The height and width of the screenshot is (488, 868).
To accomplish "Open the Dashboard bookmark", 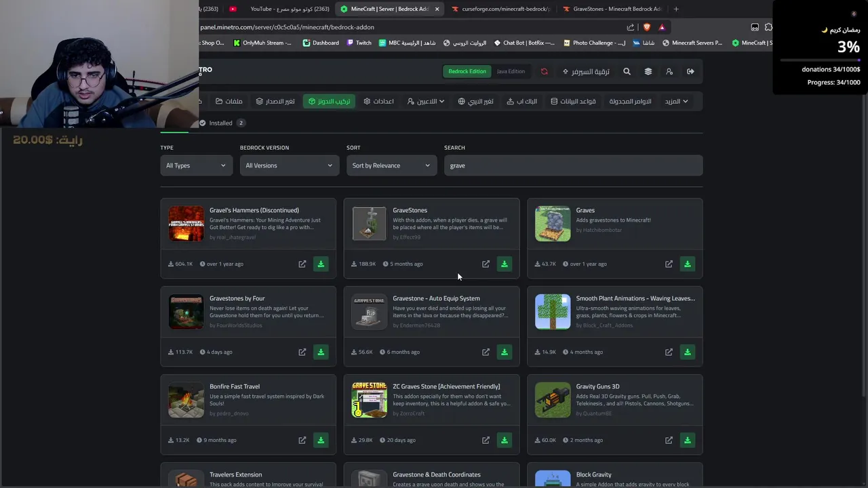I will click(x=321, y=43).
